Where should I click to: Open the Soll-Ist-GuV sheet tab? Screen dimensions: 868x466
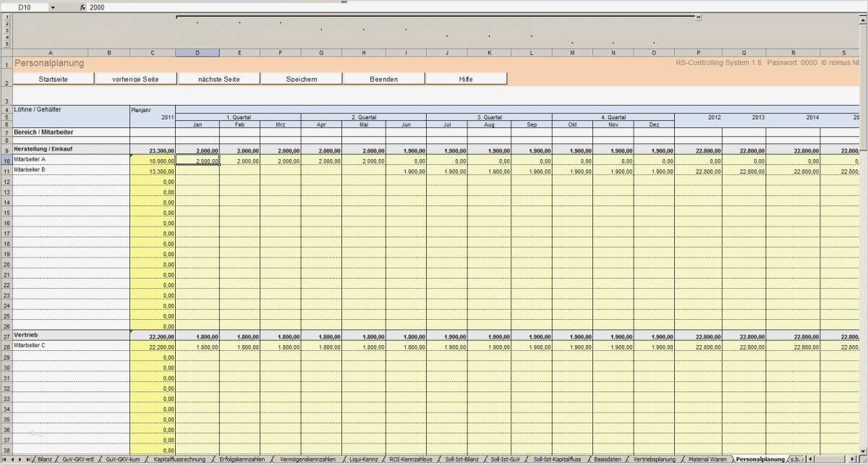tap(504, 459)
